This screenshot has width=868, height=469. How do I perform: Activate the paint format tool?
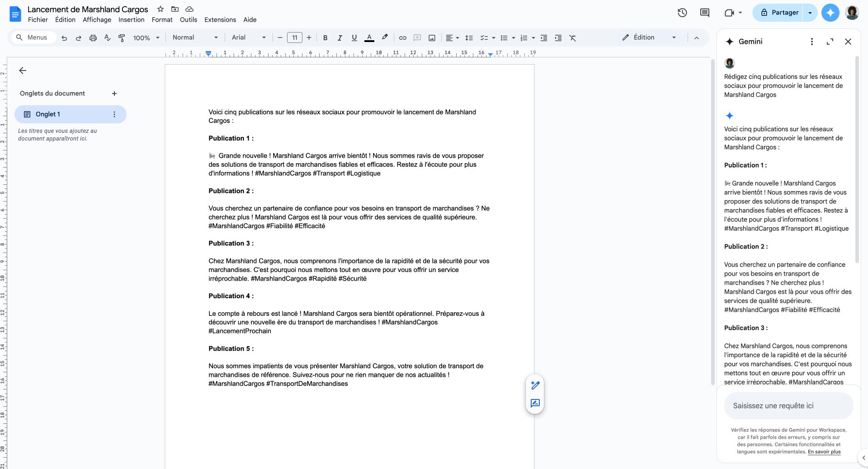coord(122,38)
